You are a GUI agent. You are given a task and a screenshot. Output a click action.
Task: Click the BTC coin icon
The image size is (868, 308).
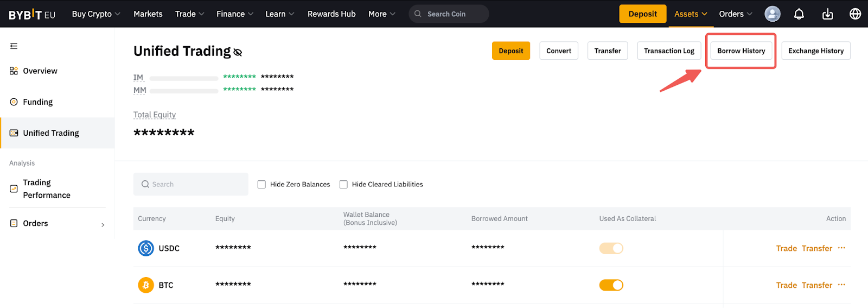[146, 285]
